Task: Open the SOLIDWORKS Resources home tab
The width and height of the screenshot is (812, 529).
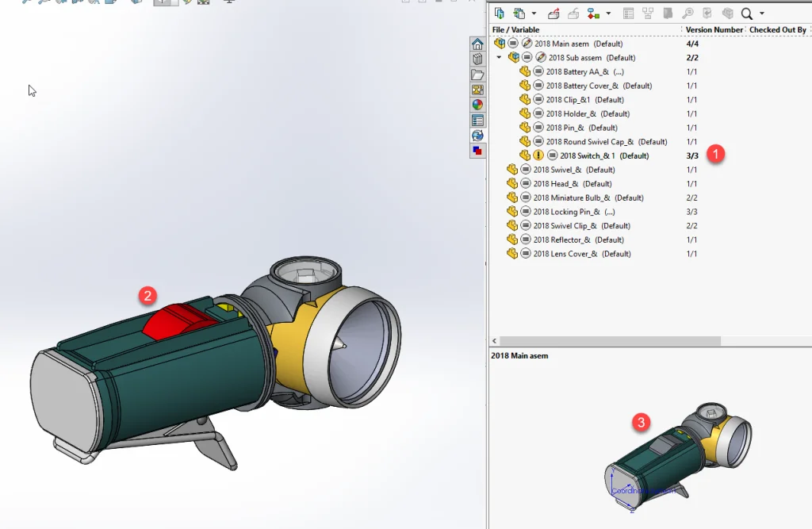Action: coord(477,44)
